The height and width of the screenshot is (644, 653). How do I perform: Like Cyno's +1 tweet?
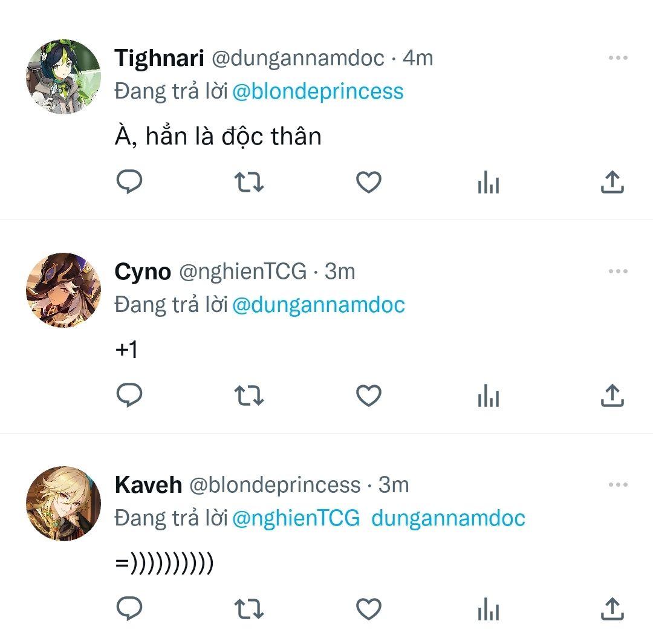[x=368, y=395]
